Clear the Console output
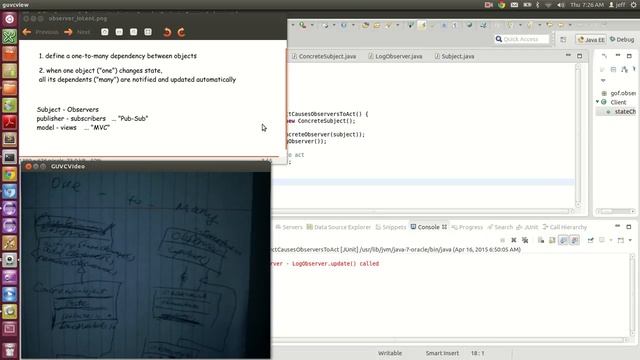This screenshot has width=640, height=360. coord(541,240)
